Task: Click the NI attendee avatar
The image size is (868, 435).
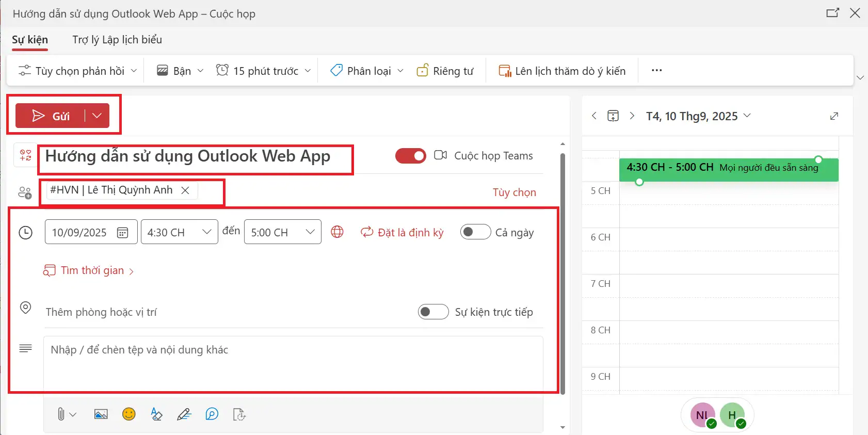Action: 702,415
